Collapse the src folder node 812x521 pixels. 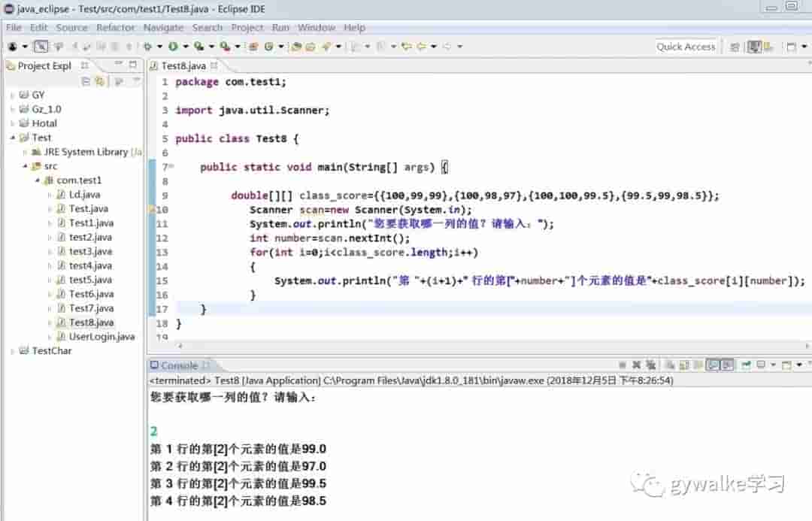(x=25, y=166)
